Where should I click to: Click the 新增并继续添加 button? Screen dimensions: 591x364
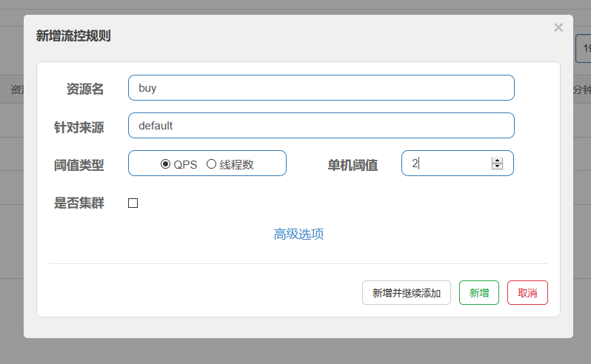tap(406, 293)
